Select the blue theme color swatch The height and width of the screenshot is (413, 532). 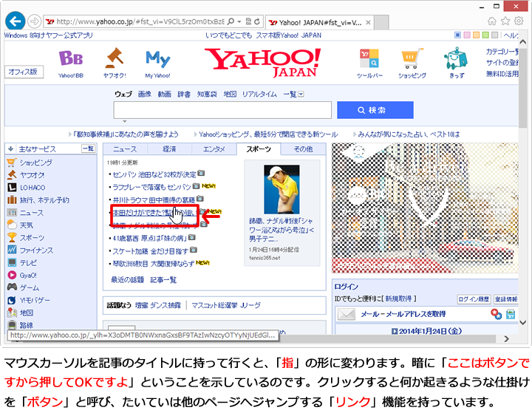click(x=457, y=35)
